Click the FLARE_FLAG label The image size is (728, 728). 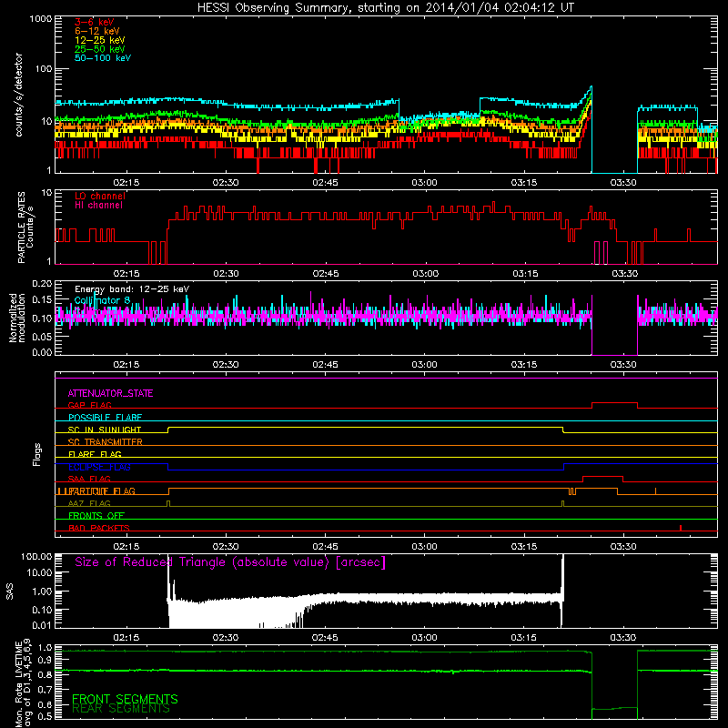pos(95,454)
